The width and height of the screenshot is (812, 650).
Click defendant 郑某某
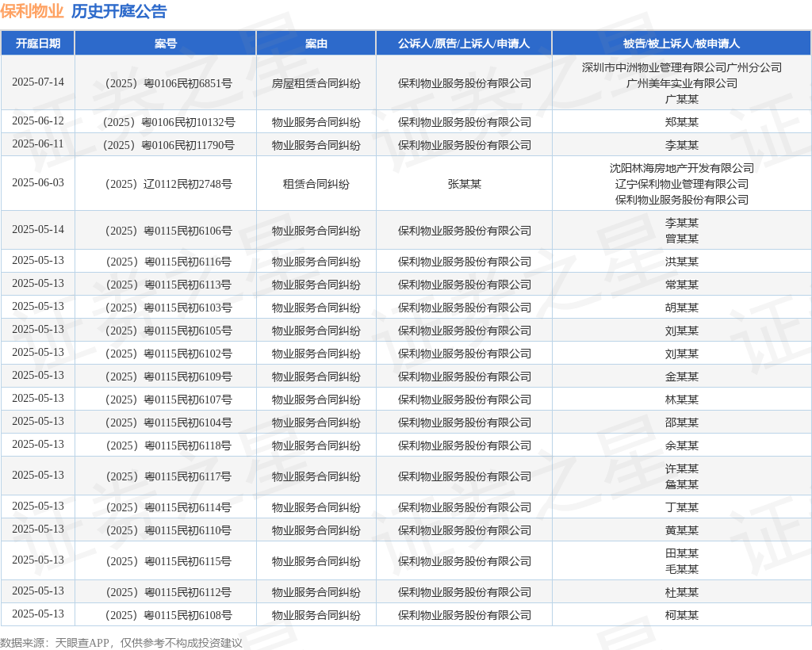[681, 122]
